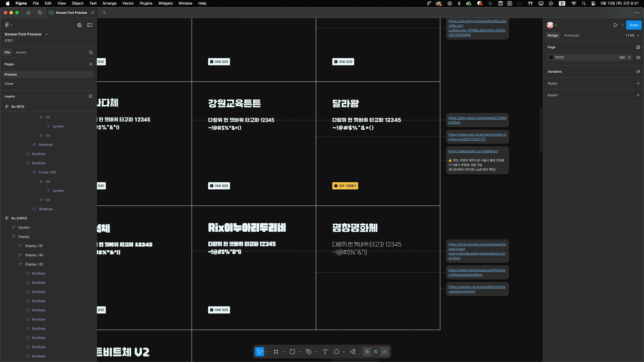The width and height of the screenshot is (644, 362).
Task: Select the Cover page
Action: click(x=48, y=84)
